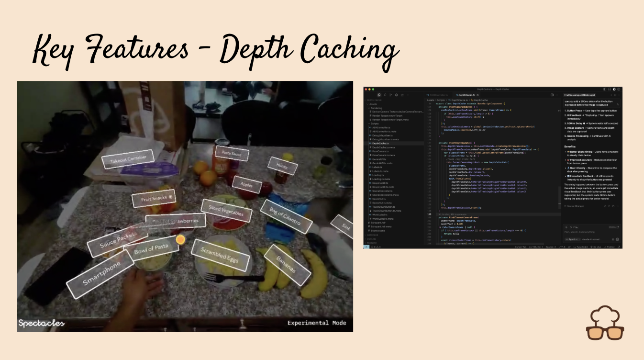
Task: Open the Explorer view in the activity bar
Action: [379, 95]
